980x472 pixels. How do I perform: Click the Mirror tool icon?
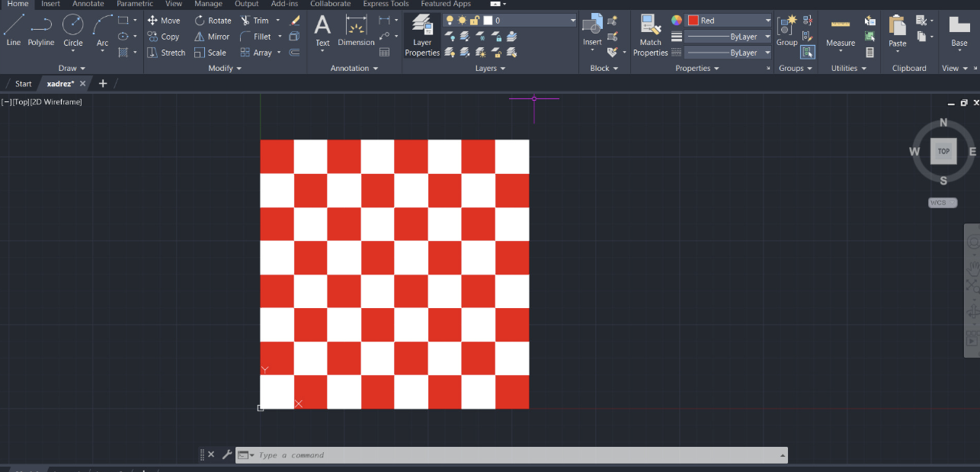[x=200, y=37]
